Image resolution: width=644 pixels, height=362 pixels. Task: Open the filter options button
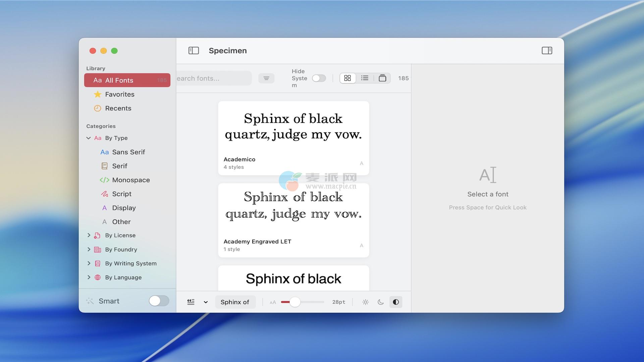[x=266, y=78]
